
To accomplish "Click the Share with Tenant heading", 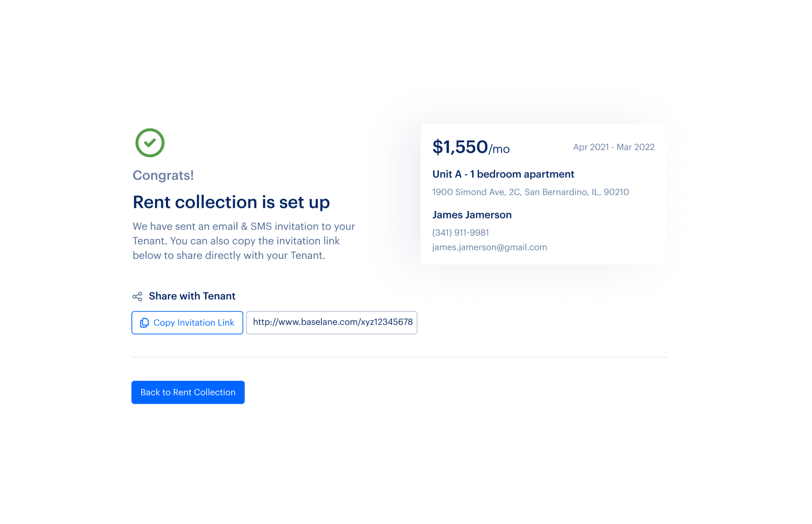I will (192, 296).
